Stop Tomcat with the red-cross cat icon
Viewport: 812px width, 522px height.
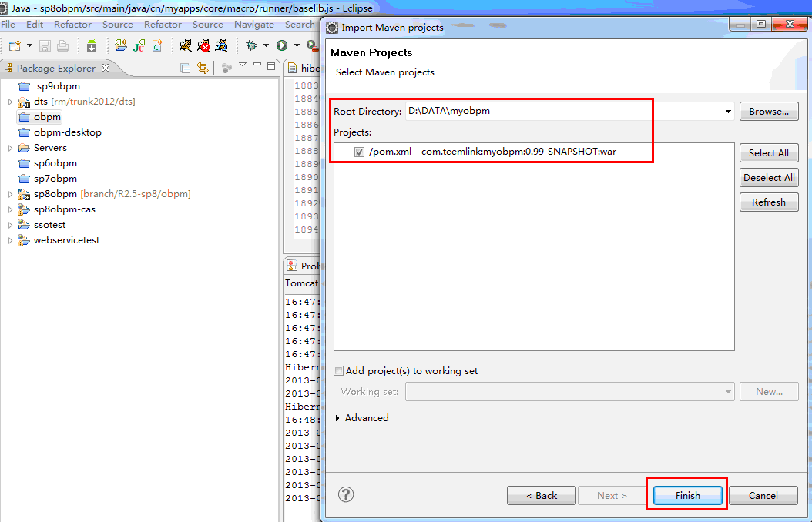click(203, 45)
